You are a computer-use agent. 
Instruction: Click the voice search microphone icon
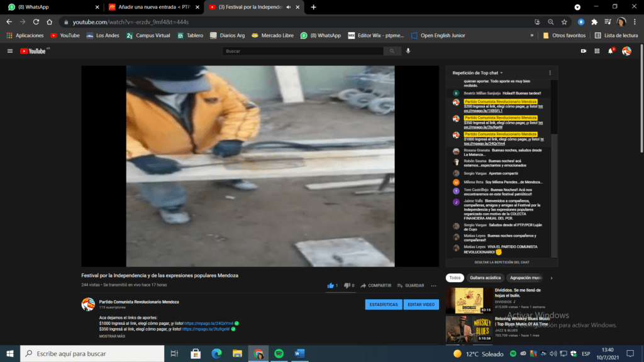tap(408, 51)
